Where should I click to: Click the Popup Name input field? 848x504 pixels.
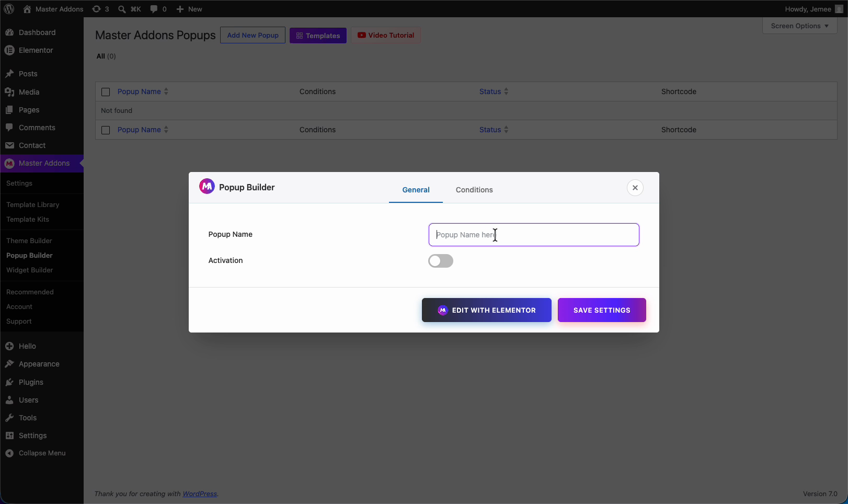point(534,235)
